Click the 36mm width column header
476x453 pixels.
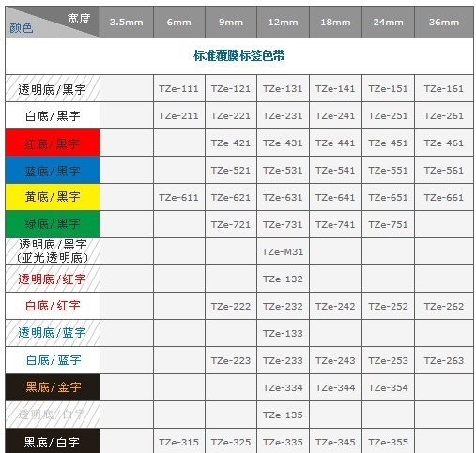pos(444,23)
